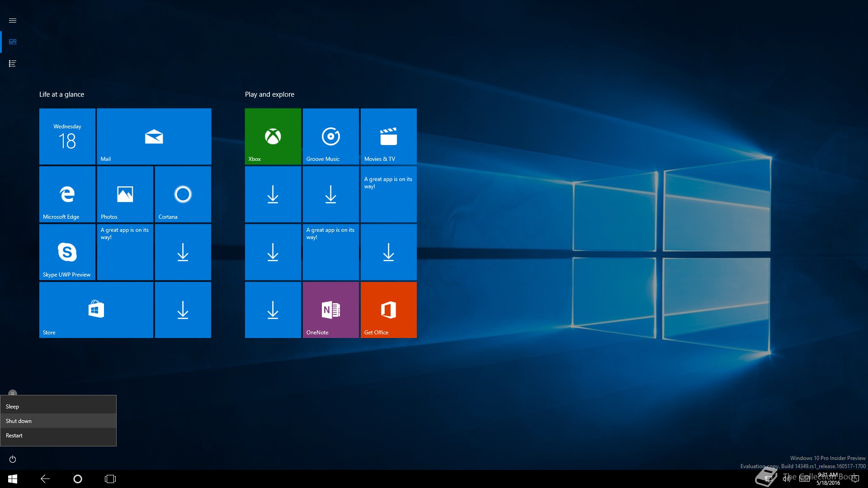Open the Photos tile
The width and height of the screenshot is (868, 488).
tap(125, 194)
